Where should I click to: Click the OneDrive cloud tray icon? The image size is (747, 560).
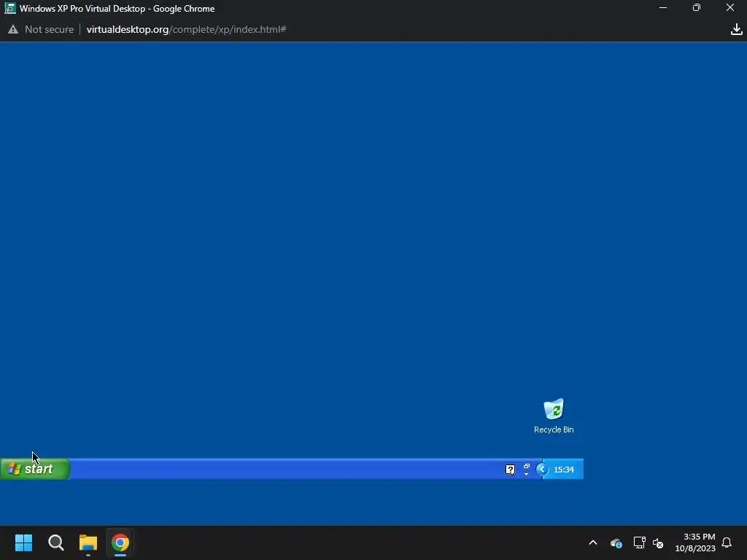[x=616, y=542]
